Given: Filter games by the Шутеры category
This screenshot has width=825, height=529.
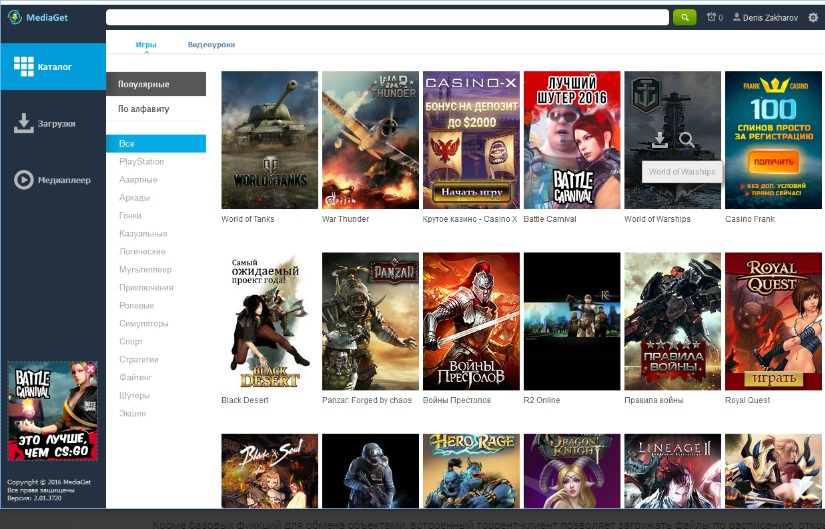Looking at the screenshot, I should coord(135,395).
